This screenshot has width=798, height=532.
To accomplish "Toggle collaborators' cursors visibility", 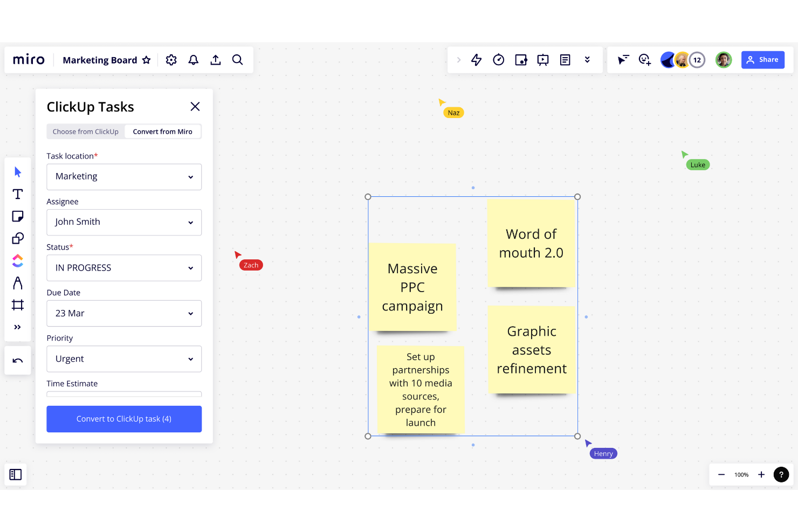I will (x=623, y=60).
